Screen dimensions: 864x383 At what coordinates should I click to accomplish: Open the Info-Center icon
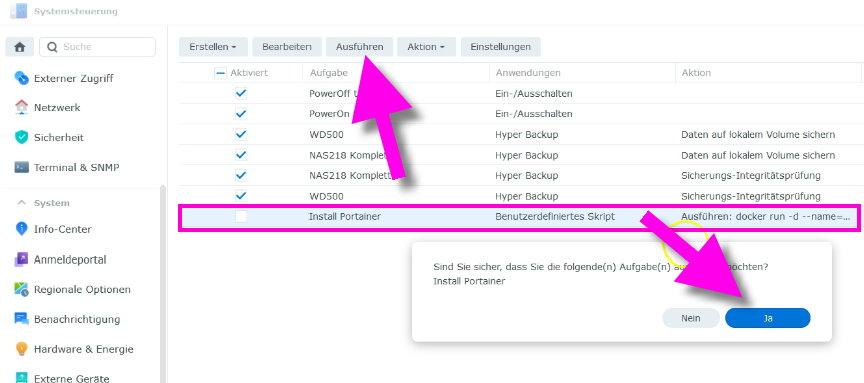[x=21, y=229]
